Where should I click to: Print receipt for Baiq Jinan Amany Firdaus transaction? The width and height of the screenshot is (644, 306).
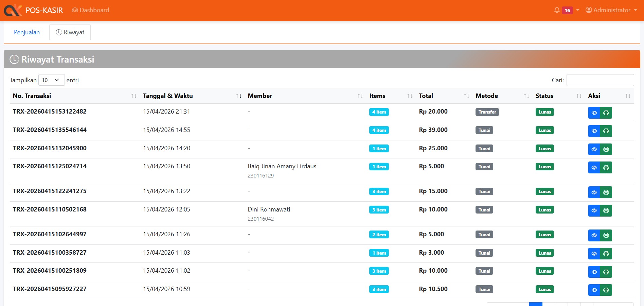coord(606,168)
